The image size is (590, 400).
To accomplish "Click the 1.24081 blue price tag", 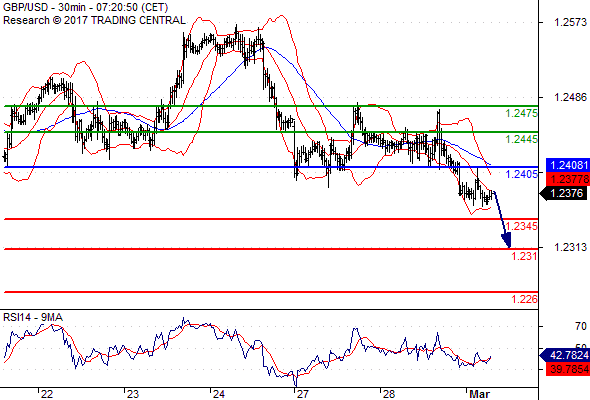I will pyautogui.click(x=568, y=165).
